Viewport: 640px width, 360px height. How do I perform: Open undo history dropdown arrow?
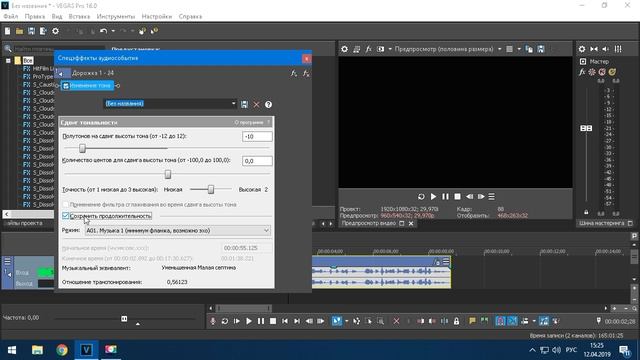pos(113,31)
